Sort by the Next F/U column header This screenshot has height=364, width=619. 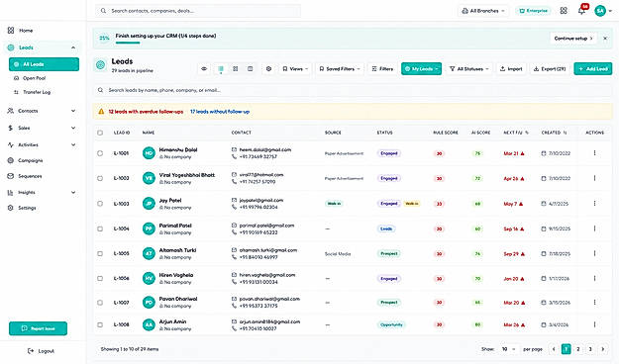pyautogui.click(x=516, y=133)
